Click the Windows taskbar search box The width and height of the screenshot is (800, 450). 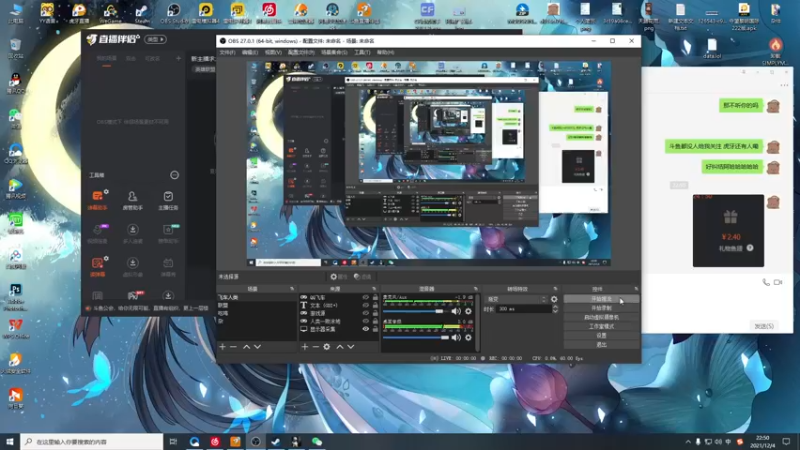[x=92, y=441]
